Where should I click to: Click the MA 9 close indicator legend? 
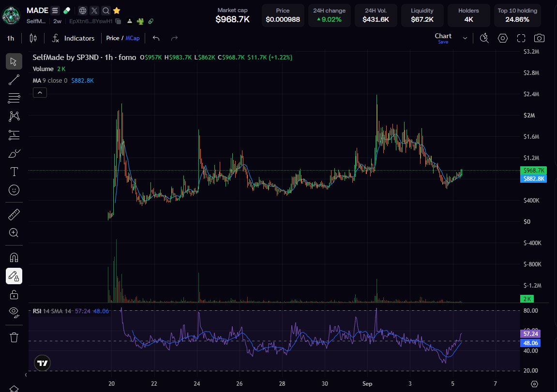(x=50, y=81)
